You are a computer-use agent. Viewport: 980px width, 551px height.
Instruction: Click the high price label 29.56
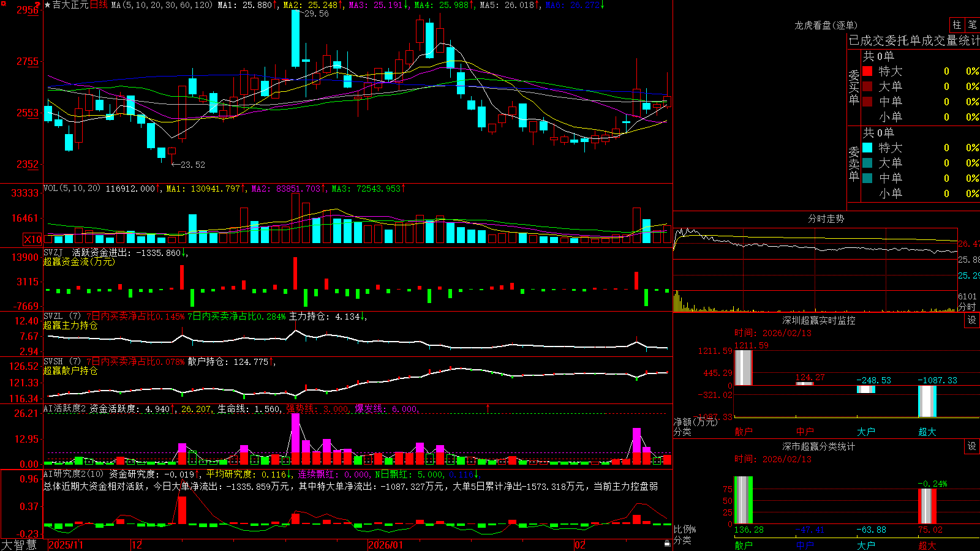pyautogui.click(x=316, y=13)
